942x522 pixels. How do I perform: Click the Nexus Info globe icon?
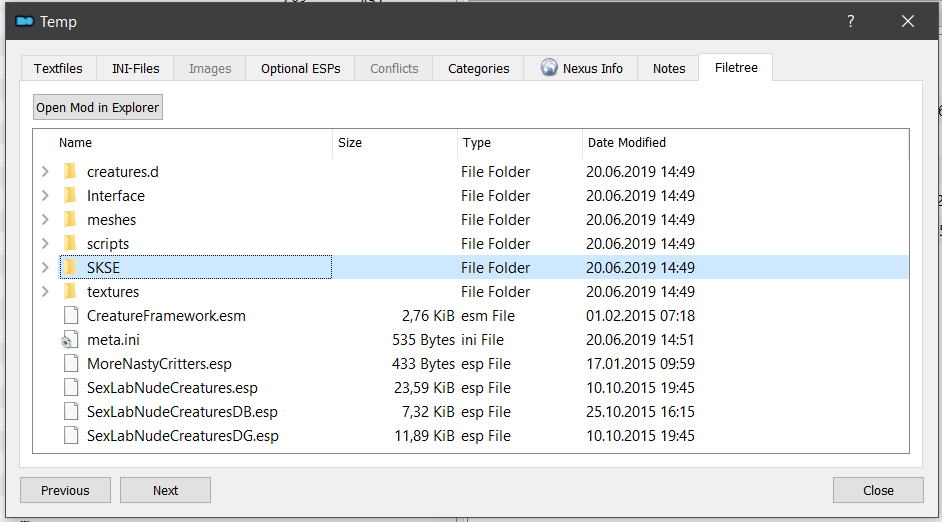click(549, 67)
